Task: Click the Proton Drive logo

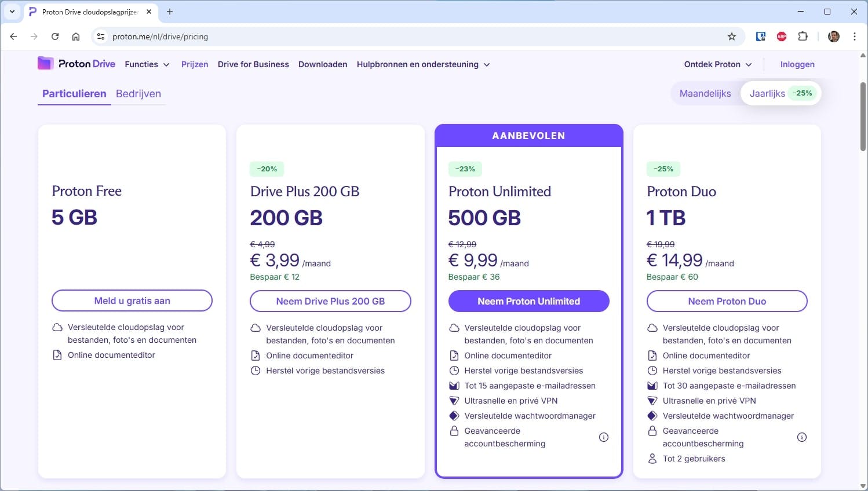Action: (x=76, y=64)
